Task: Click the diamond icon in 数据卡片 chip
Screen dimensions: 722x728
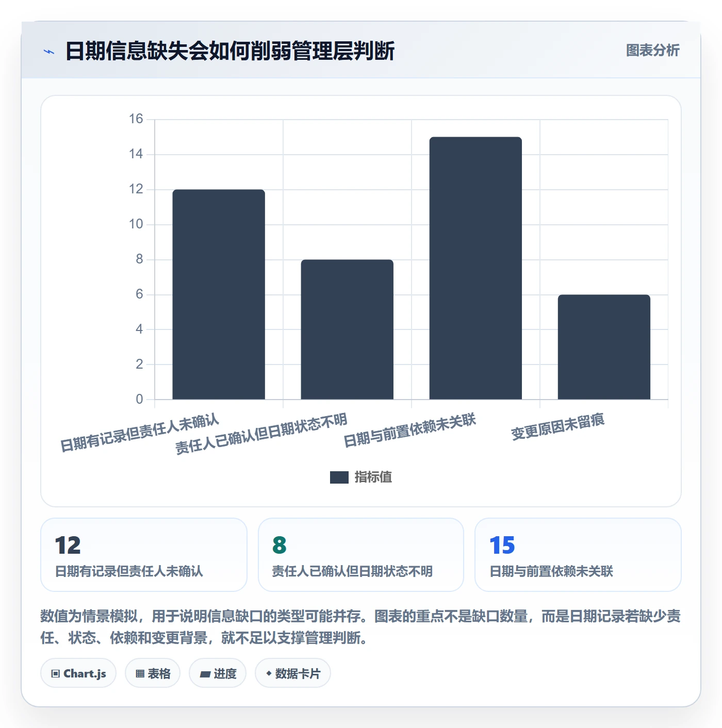Action: pos(269,673)
